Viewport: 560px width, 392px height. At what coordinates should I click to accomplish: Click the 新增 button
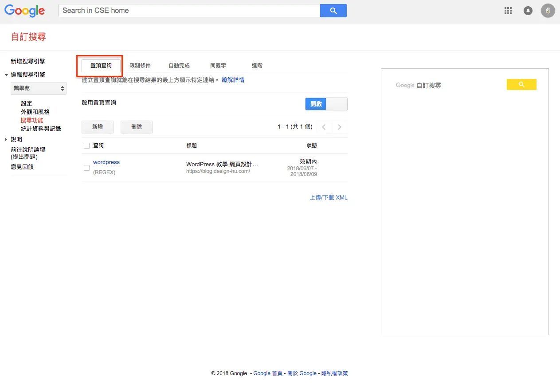click(x=98, y=127)
